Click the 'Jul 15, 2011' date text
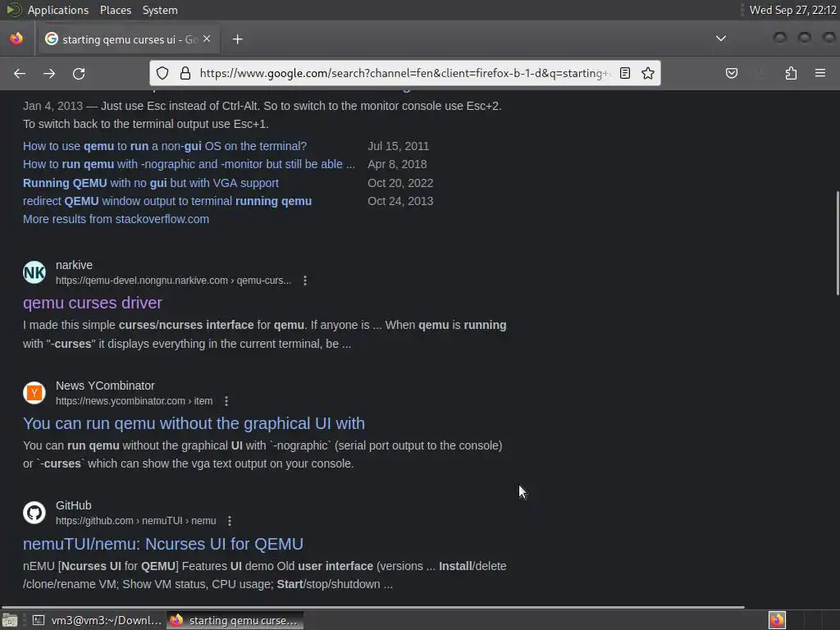The image size is (840, 630). click(398, 146)
